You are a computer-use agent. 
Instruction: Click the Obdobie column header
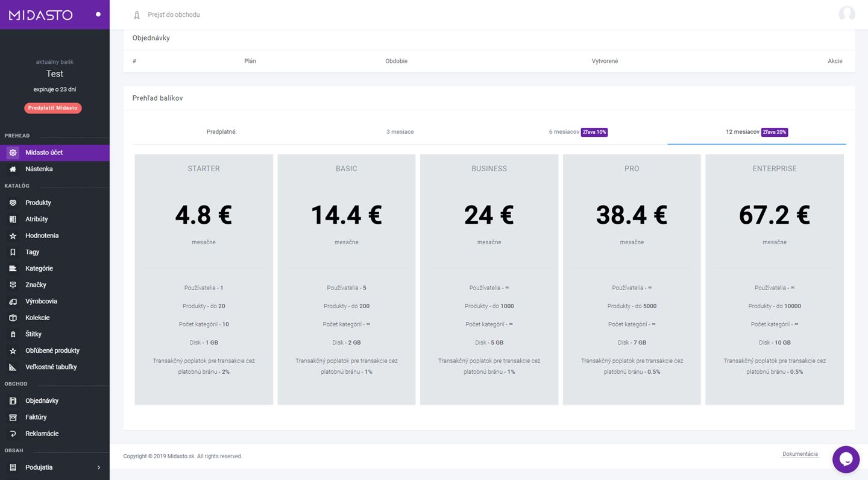397,61
